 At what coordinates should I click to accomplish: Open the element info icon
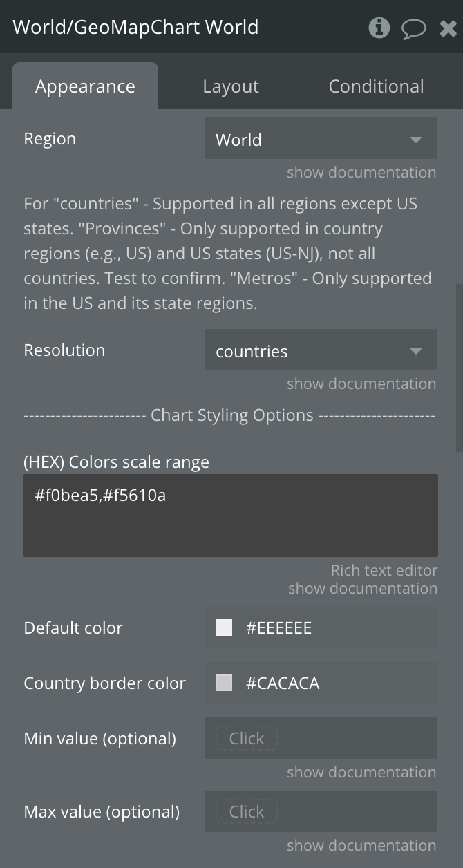(x=379, y=28)
